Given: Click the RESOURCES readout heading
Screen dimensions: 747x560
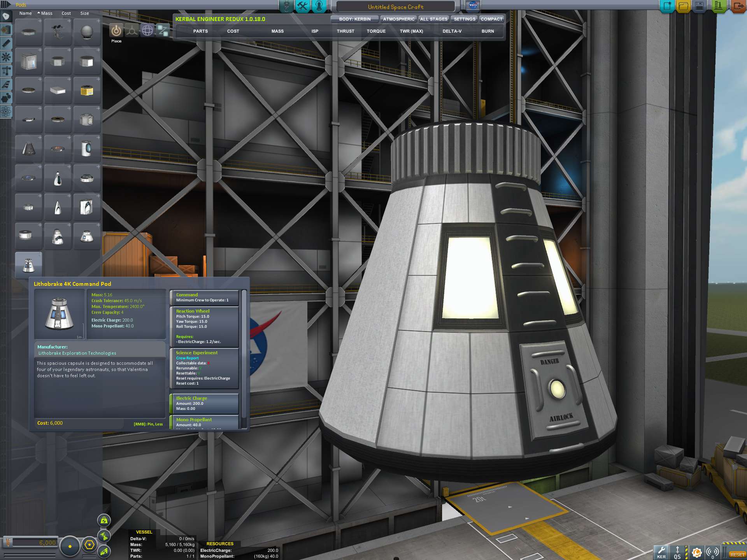Looking at the screenshot, I should (220, 544).
